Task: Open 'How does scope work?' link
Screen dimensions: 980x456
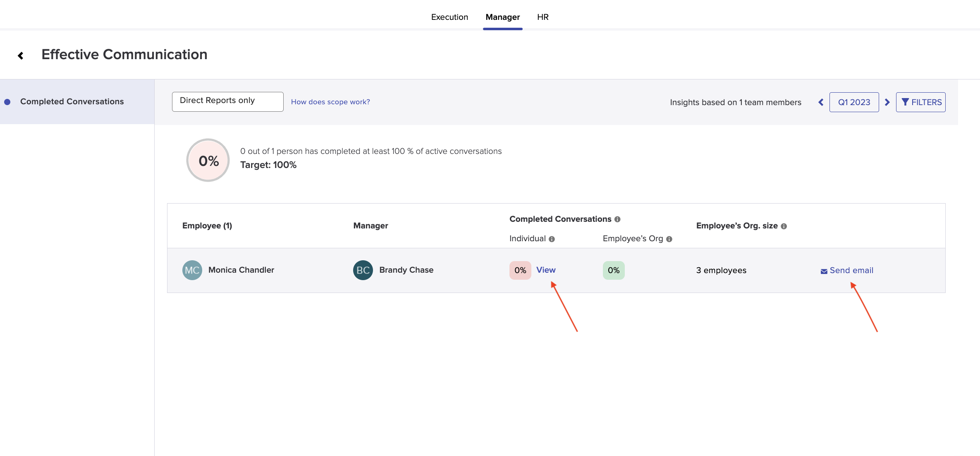Action: click(330, 102)
